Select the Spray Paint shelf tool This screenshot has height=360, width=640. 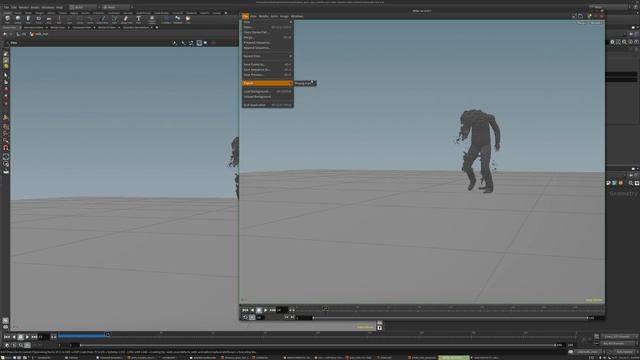pos(126,20)
